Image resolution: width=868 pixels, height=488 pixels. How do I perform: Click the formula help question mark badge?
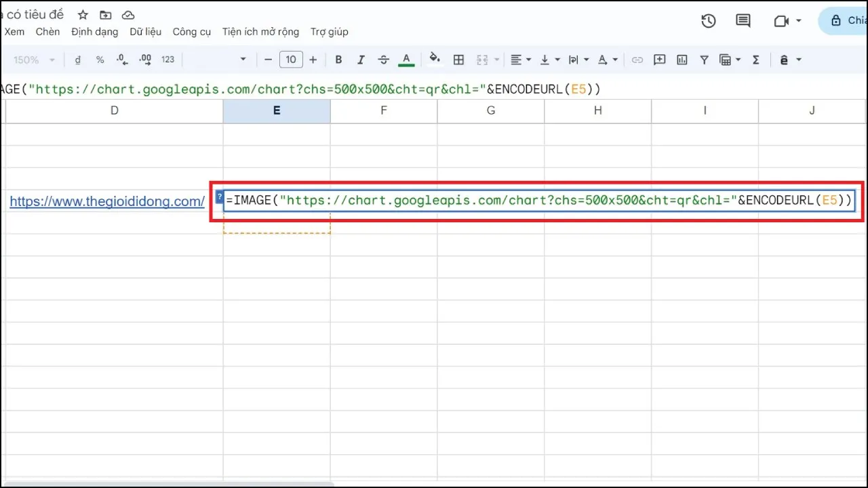[219, 197]
